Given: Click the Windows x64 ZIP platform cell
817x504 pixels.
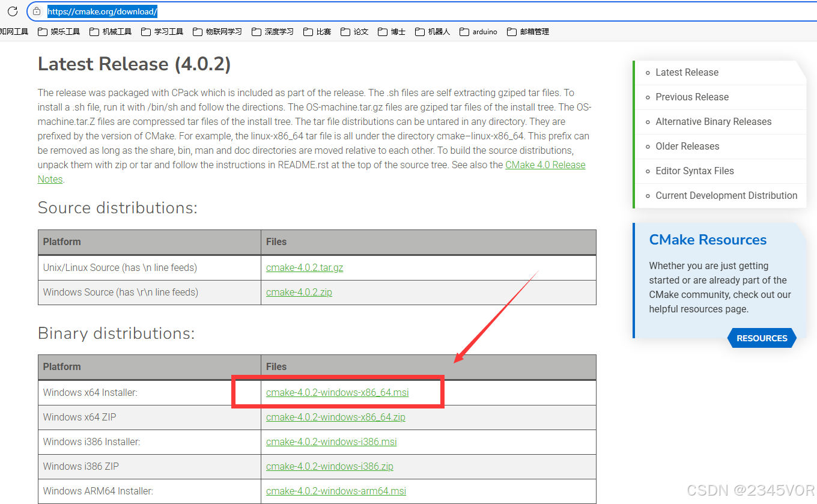Looking at the screenshot, I should [x=150, y=417].
